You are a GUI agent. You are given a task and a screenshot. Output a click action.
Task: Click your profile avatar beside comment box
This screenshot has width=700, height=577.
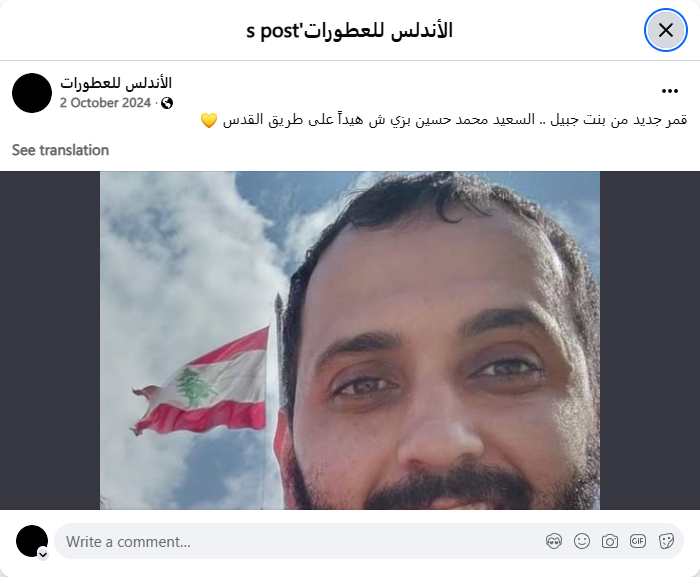[32, 541]
